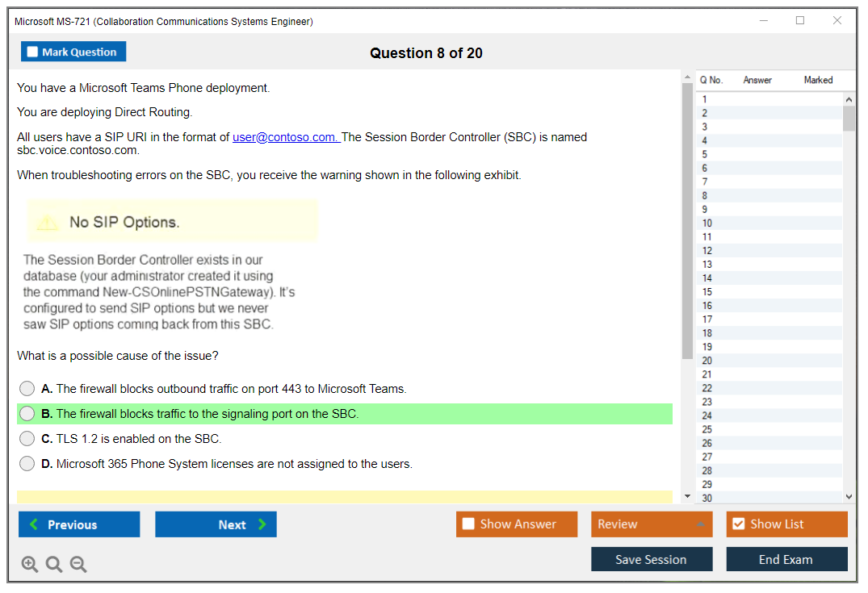This screenshot has height=593, width=868.
Task: Click the Q No. column header
Action: pyautogui.click(x=711, y=80)
